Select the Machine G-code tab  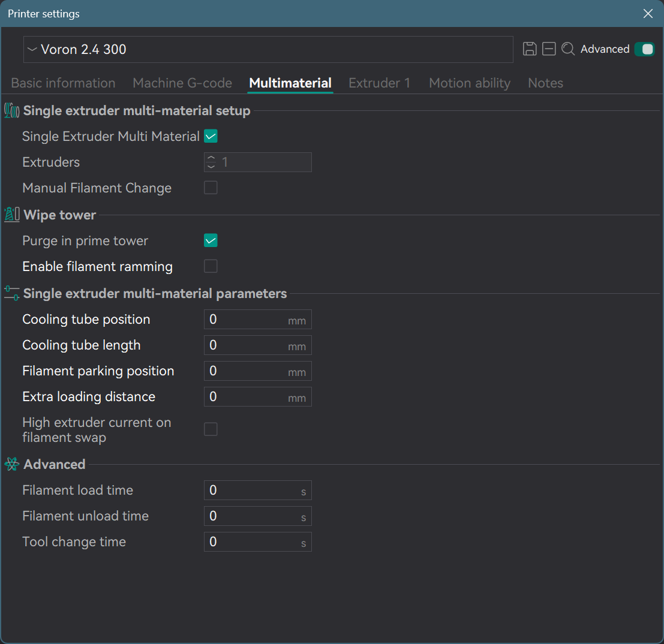(x=182, y=83)
